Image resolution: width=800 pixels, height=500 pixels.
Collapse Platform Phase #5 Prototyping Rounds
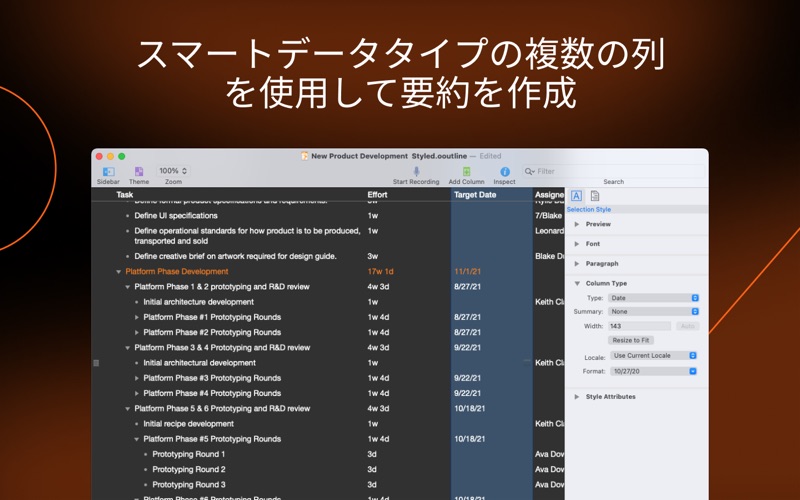[137, 439]
